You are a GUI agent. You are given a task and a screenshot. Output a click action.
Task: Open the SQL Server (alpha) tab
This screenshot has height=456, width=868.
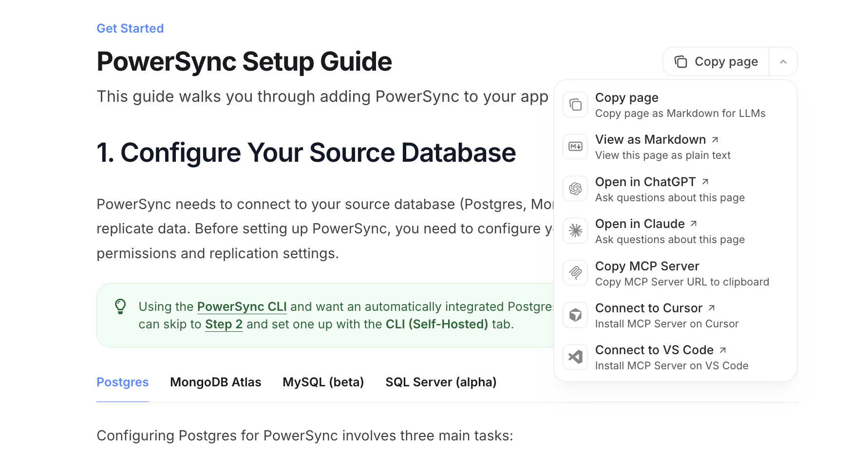[x=441, y=382]
